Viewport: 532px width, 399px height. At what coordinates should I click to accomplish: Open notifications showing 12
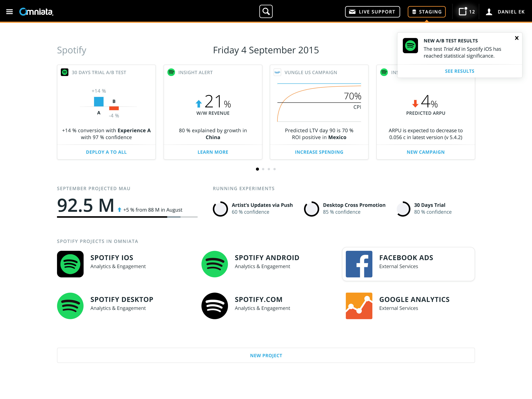467,12
